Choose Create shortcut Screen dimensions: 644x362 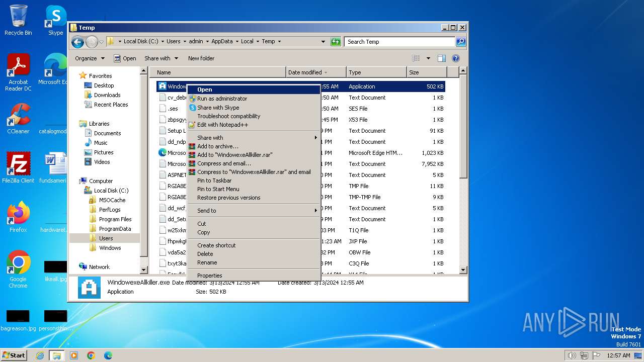[254, 245]
